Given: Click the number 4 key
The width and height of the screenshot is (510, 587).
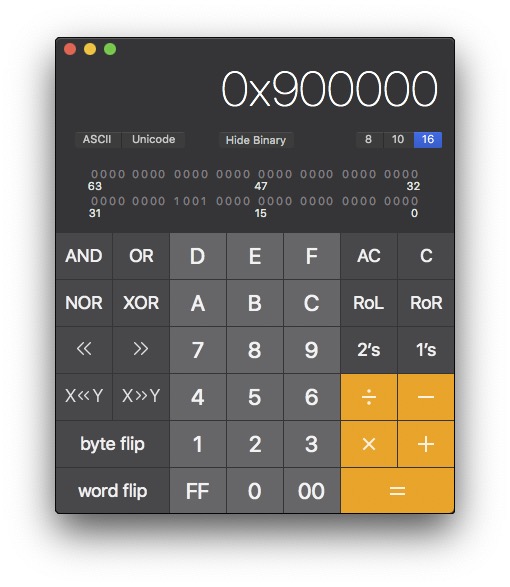Looking at the screenshot, I should [198, 397].
